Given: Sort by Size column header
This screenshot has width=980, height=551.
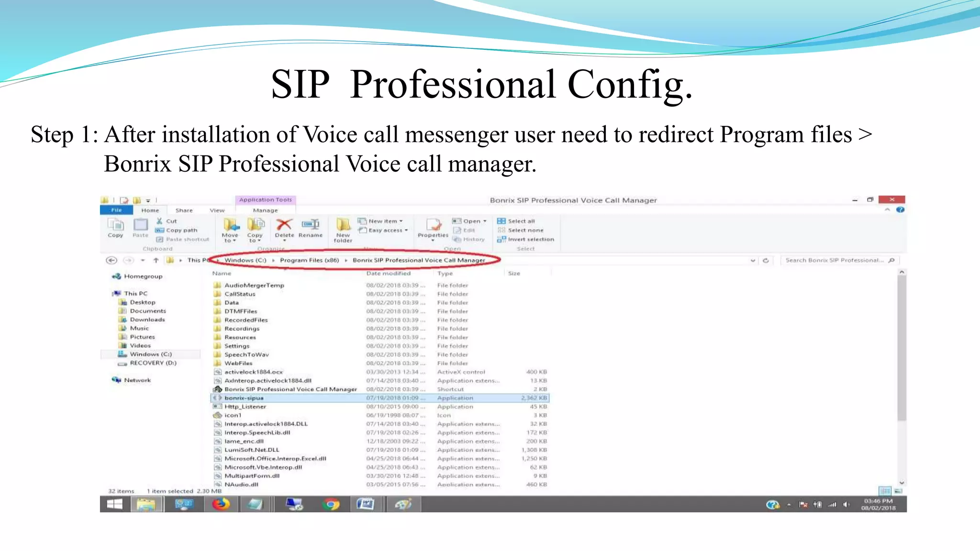Looking at the screenshot, I should [x=514, y=273].
